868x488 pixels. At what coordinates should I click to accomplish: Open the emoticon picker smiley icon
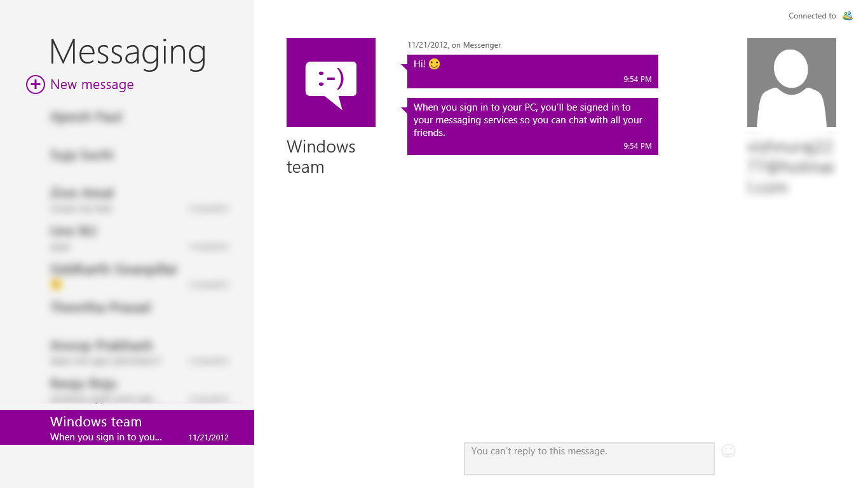[x=728, y=451]
